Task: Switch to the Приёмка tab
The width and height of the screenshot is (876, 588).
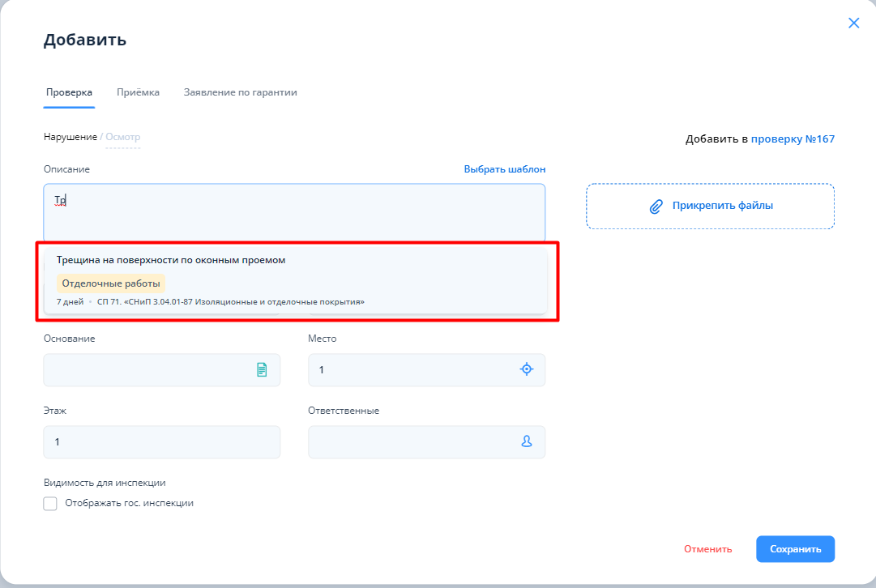Action: click(x=138, y=92)
